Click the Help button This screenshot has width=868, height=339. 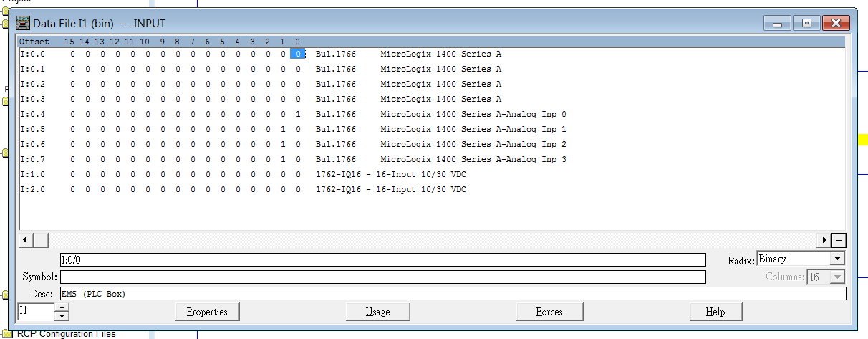pos(715,312)
